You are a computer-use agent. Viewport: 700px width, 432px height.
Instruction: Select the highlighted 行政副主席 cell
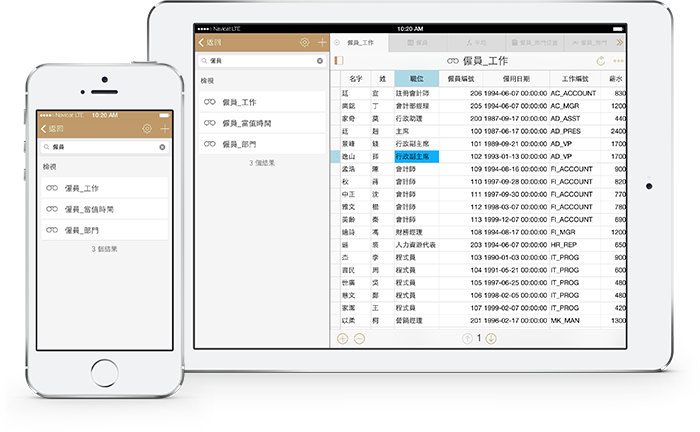[417, 157]
